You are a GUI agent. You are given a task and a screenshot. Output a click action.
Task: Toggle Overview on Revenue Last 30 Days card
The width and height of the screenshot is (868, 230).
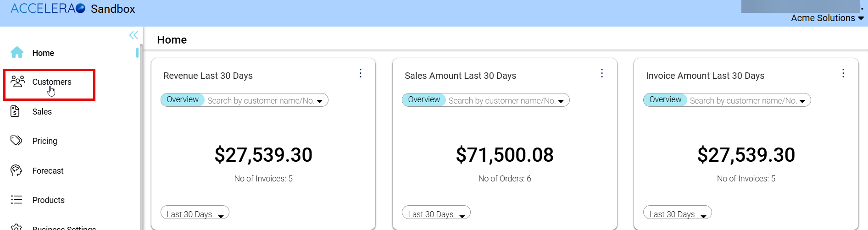(x=183, y=100)
